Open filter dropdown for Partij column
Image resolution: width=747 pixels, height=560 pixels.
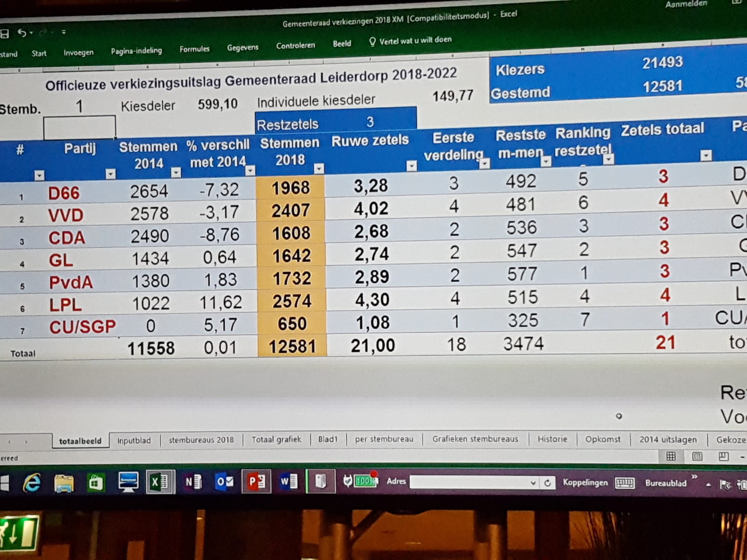pos(111,174)
